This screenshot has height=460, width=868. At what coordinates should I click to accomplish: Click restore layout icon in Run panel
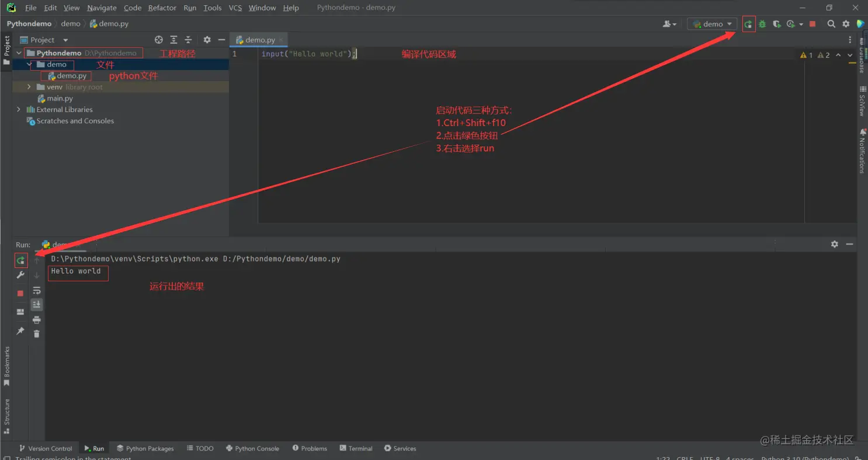pos(20,312)
